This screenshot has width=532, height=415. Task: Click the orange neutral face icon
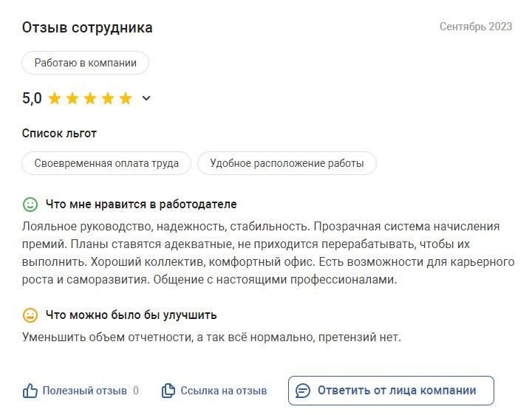tap(30, 315)
